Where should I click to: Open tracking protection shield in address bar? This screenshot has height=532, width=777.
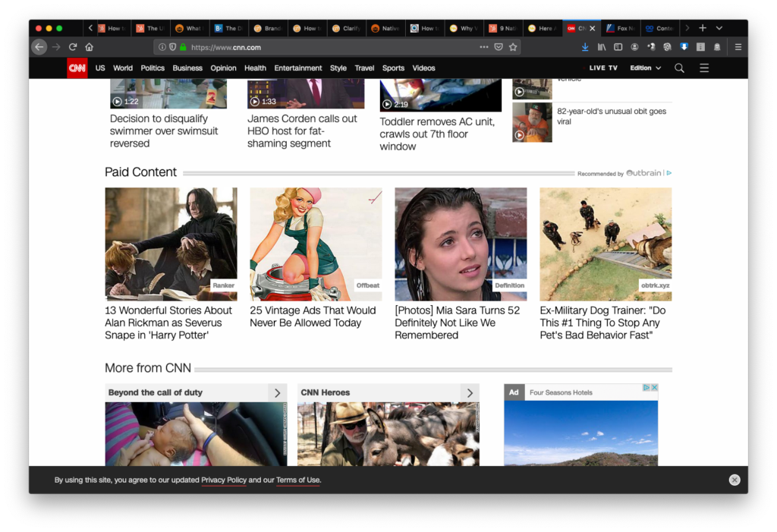click(x=172, y=47)
